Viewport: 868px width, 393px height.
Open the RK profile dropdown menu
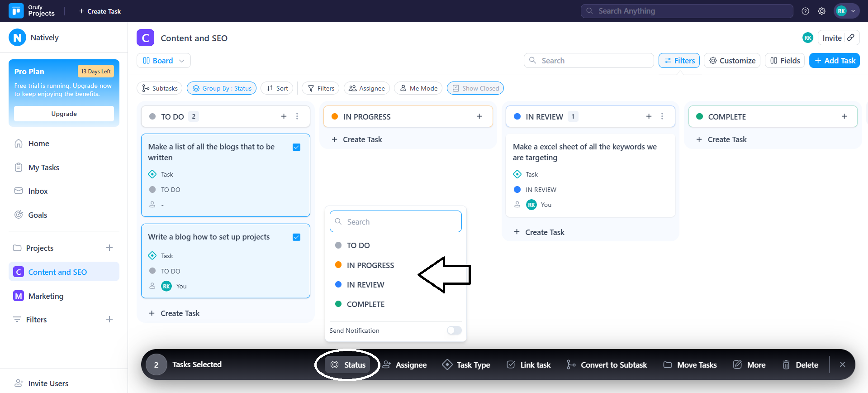846,11
